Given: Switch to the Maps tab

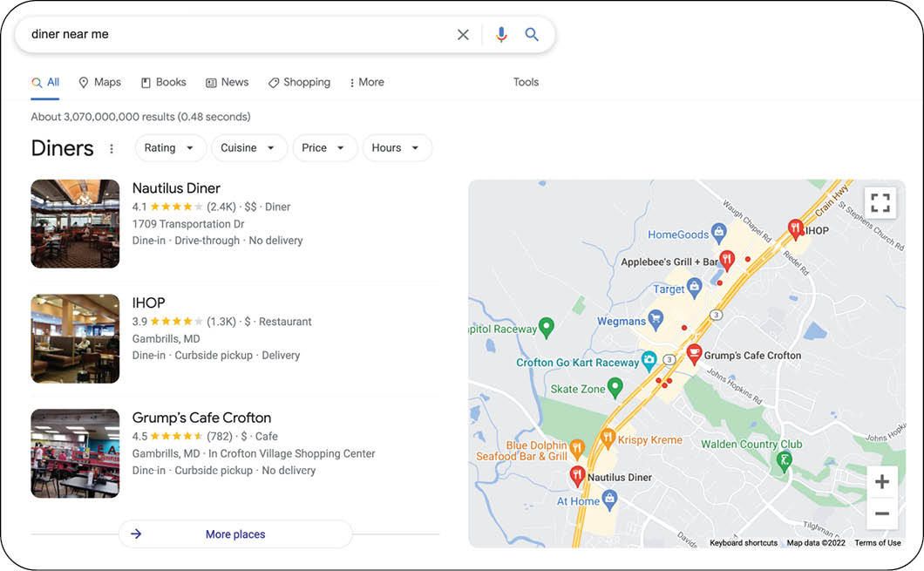Looking at the screenshot, I should pos(99,83).
